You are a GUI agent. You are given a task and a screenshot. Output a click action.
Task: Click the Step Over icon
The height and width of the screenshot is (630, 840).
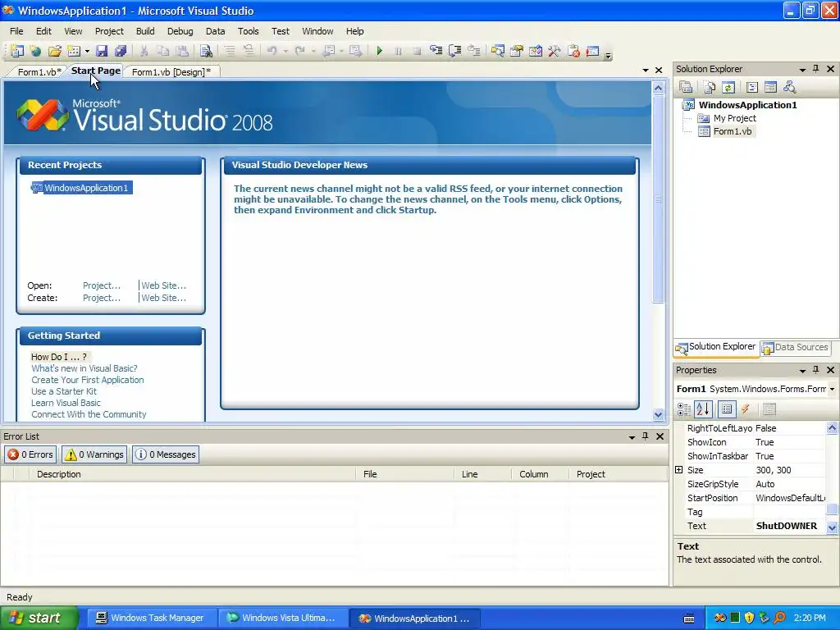454,51
